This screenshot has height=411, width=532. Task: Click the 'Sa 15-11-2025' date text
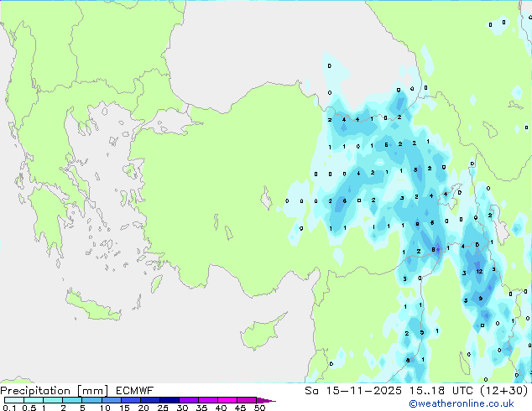click(x=353, y=391)
